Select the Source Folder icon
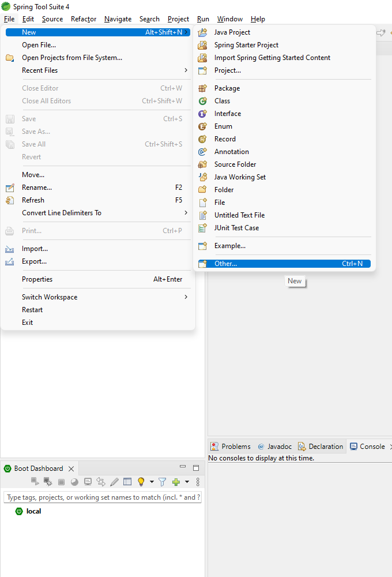Viewport: 392px width, 577px height. click(x=202, y=164)
